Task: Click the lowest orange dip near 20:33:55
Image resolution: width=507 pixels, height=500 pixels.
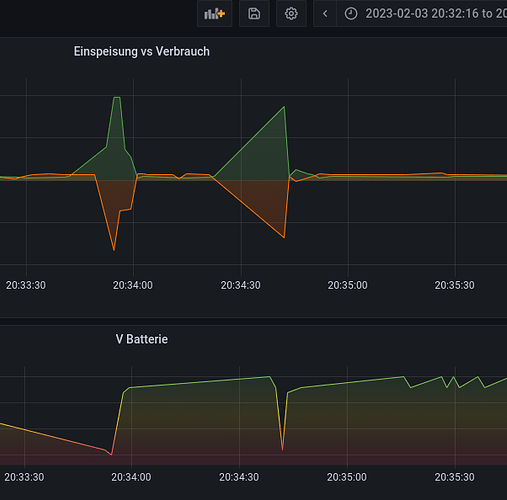Action: pyautogui.click(x=114, y=250)
